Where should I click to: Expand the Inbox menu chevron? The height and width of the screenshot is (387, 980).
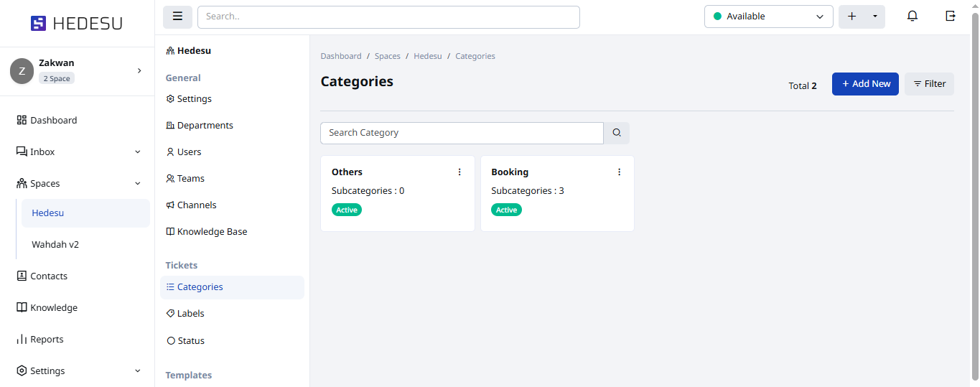coord(138,152)
